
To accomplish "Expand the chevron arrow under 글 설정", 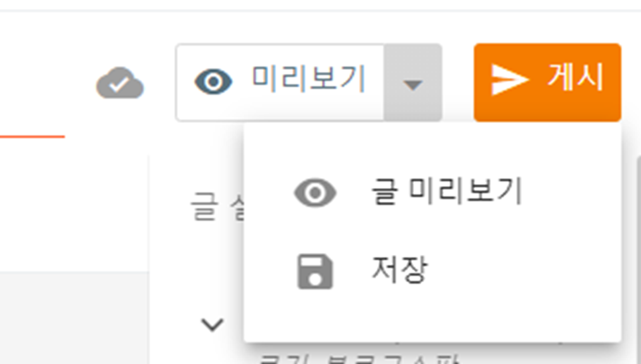I will 212,325.
